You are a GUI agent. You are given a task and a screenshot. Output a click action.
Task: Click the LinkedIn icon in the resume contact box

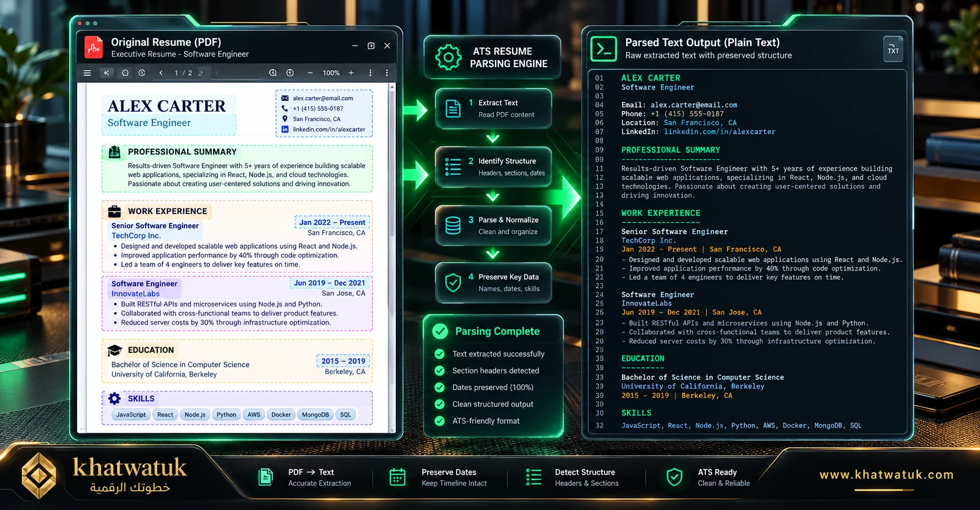[x=285, y=129]
